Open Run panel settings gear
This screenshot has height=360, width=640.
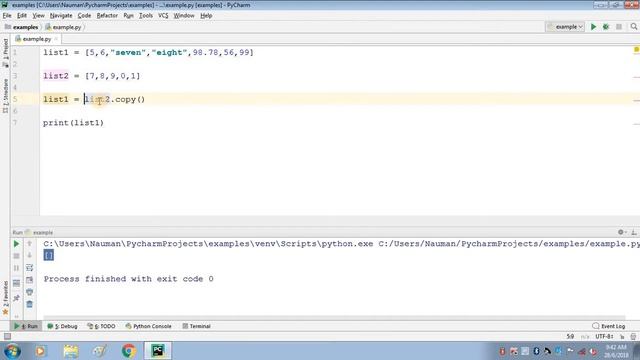621,232
